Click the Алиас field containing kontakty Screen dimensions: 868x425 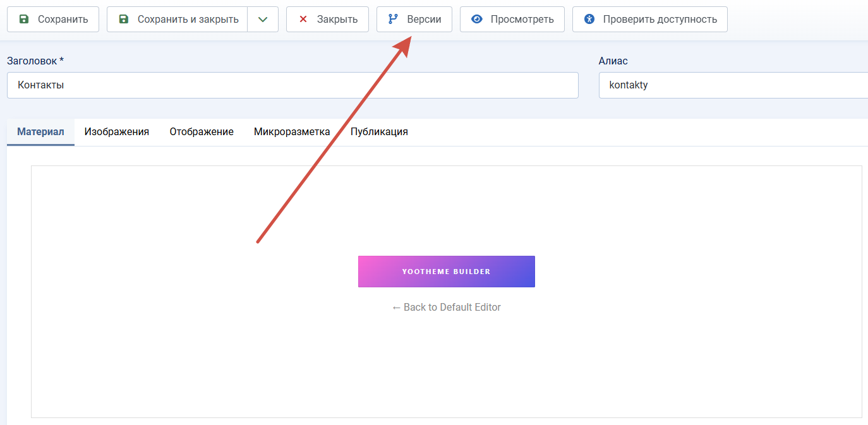click(x=733, y=85)
